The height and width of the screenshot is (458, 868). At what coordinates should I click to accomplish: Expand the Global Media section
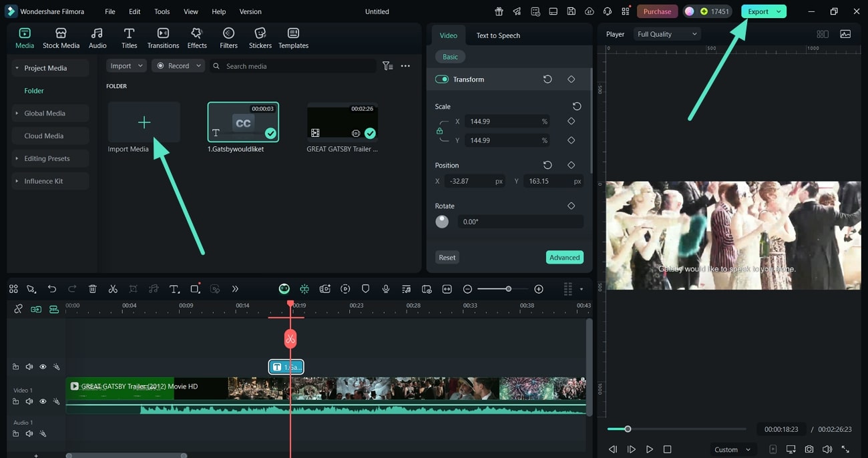17,113
